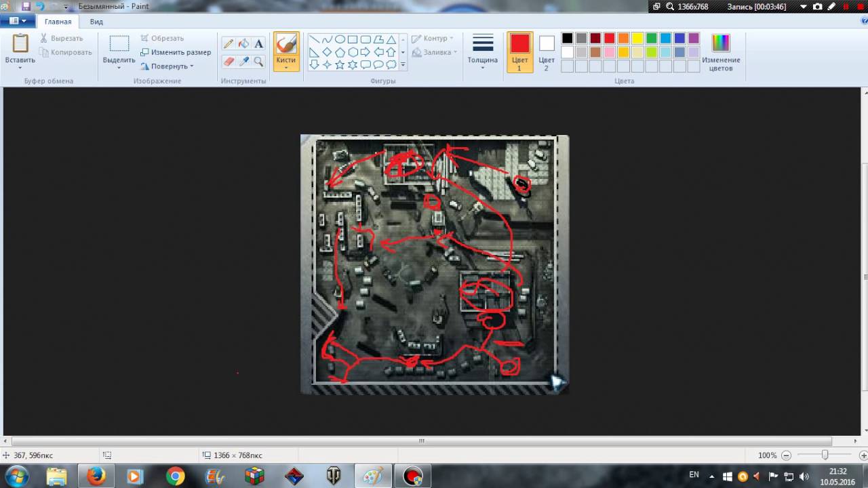This screenshot has width=868, height=488.
Task: Switch to the Главная tab
Action: coord(58,22)
